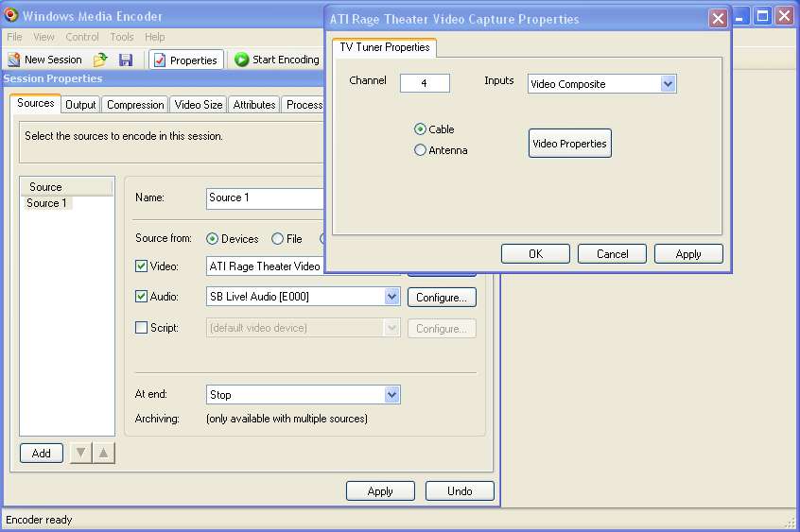This screenshot has height=532, width=800.
Task: Click the Windows Media Encoder title bar logo
Action: [x=10, y=15]
